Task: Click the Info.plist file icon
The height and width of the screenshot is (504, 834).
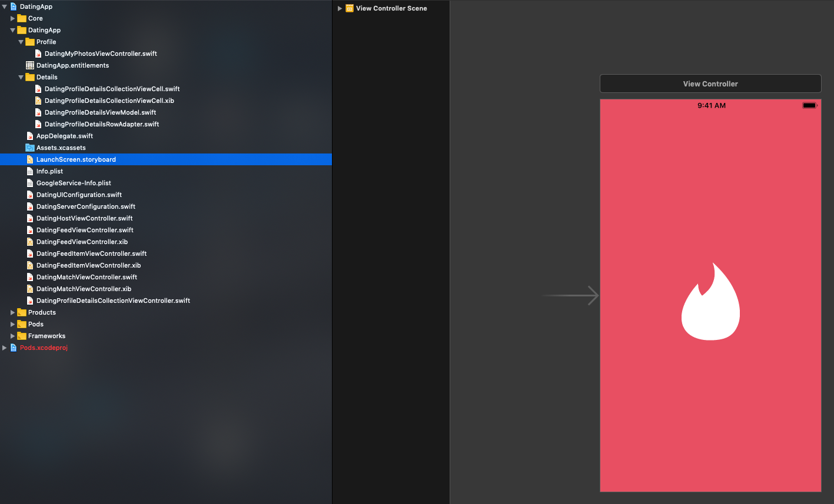Action: (x=30, y=171)
